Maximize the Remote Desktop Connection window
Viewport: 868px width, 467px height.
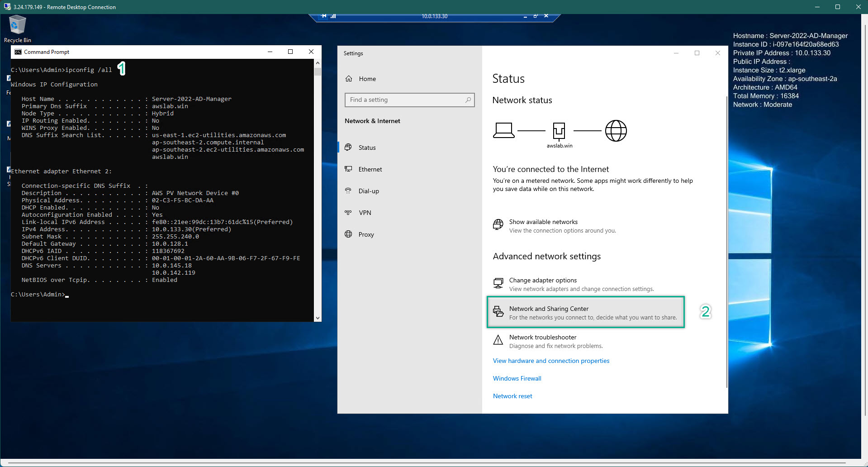pyautogui.click(x=838, y=7)
